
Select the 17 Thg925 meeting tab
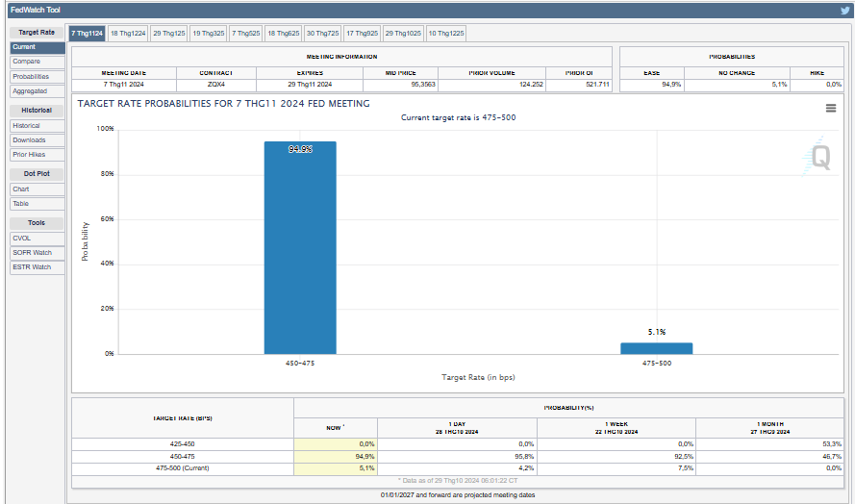(x=362, y=33)
